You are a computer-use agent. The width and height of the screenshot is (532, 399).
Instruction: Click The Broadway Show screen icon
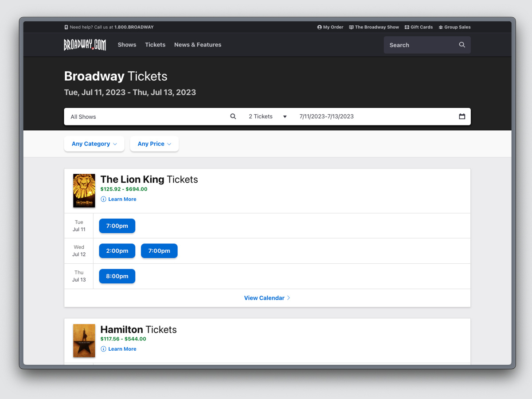[351, 27]
